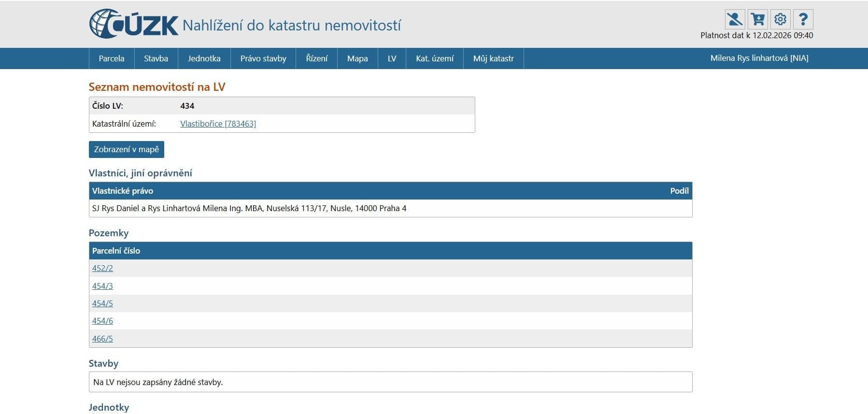Click the logged-in user name Milena Rys linhartová
Image resolution: width=868 pixels, height=414 pixels.
coord(759,58)
